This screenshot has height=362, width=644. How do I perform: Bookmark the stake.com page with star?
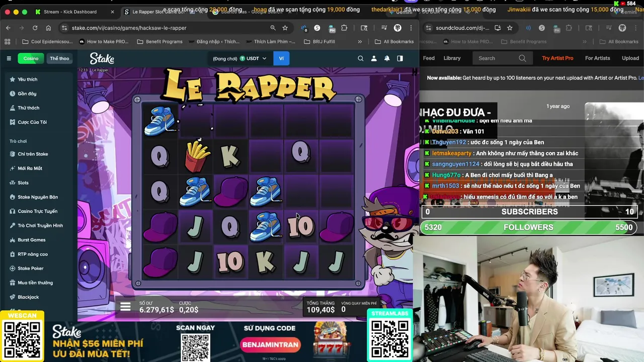pos(285,28)
